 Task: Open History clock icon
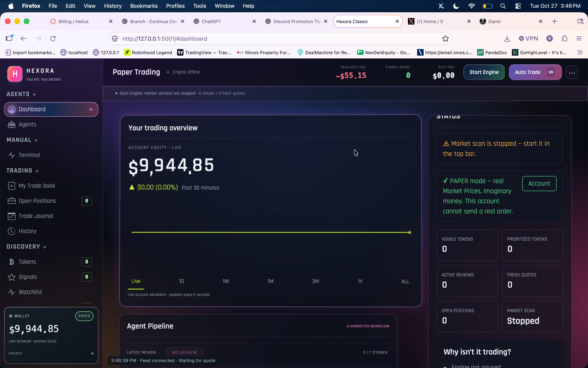(11, 231)
